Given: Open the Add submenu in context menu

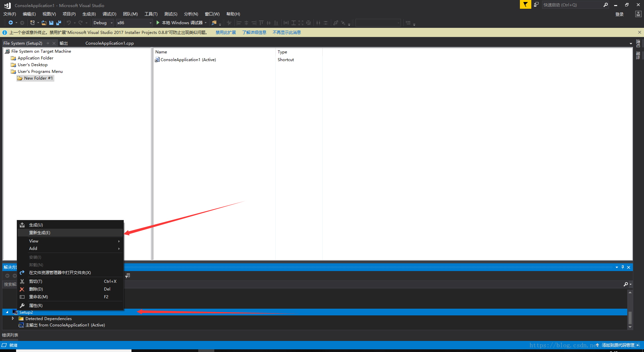Looking at the screenshot, I should (x=70, y=249).
